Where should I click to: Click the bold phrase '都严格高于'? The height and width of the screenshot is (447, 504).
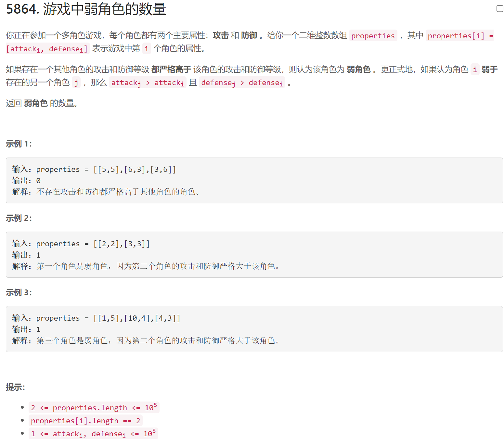click(171, 70)
